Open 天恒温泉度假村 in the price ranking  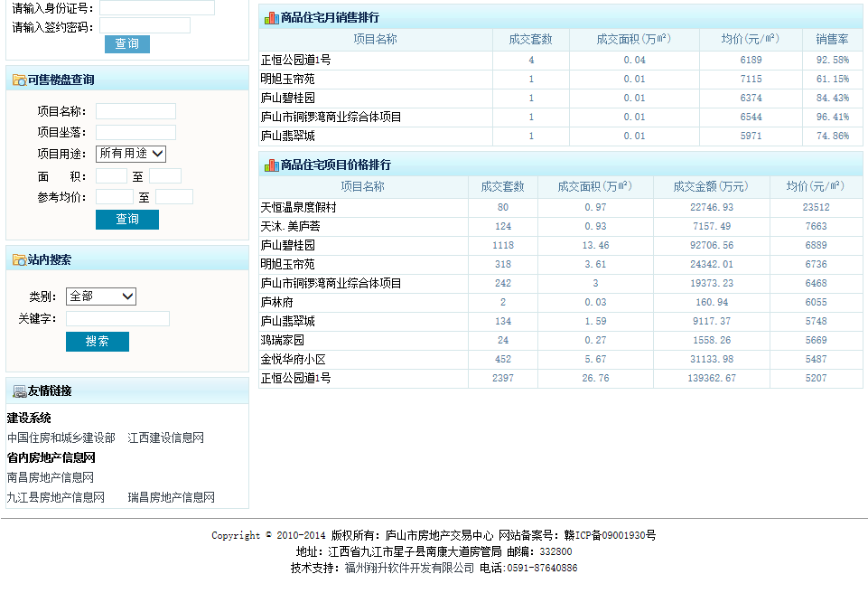(x=299, y=208)
